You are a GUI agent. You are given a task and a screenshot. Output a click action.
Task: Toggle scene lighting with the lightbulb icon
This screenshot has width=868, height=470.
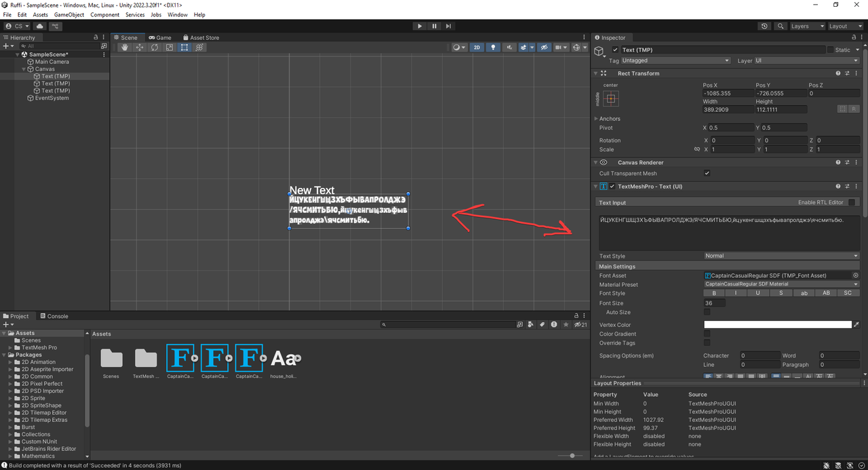coord(493,47)
